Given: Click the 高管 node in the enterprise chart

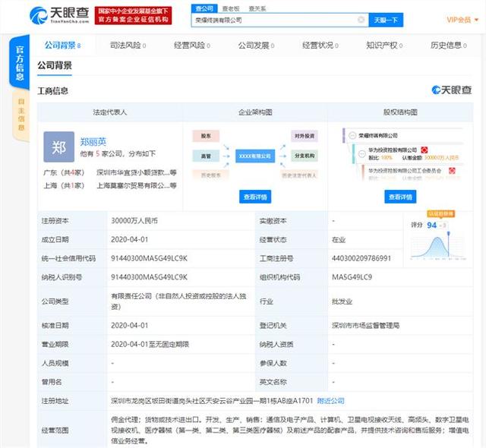Looking at the screenshot, I should 206,156.
